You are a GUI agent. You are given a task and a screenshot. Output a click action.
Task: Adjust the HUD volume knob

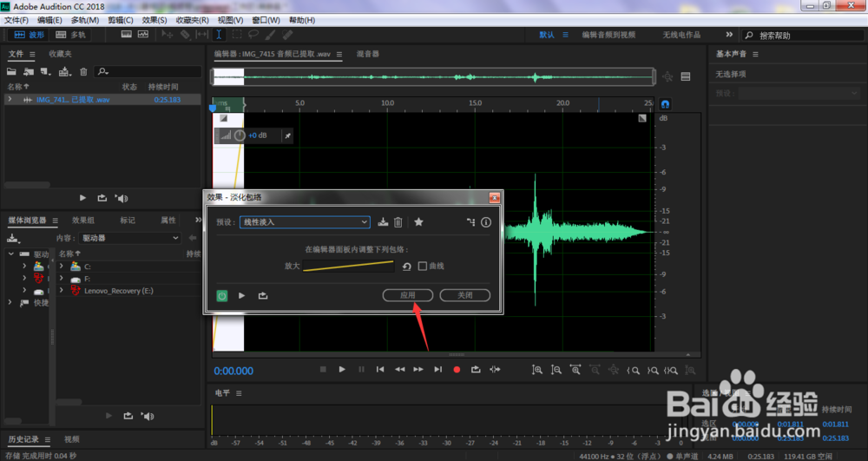point(240,135)
